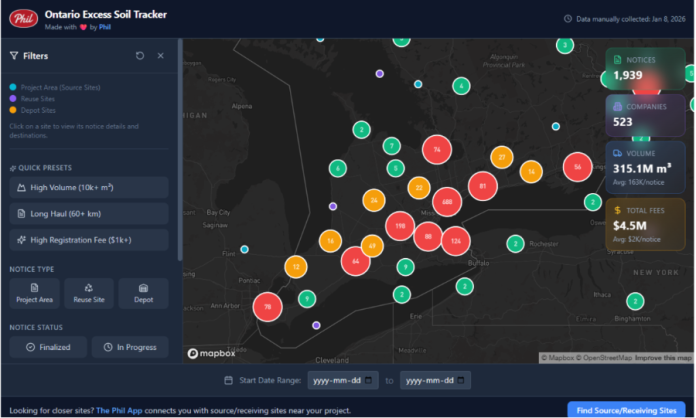The image size is (696, 418).
Task: Open the Total Fees stat card $4.5M
Action: coord(645,225)
